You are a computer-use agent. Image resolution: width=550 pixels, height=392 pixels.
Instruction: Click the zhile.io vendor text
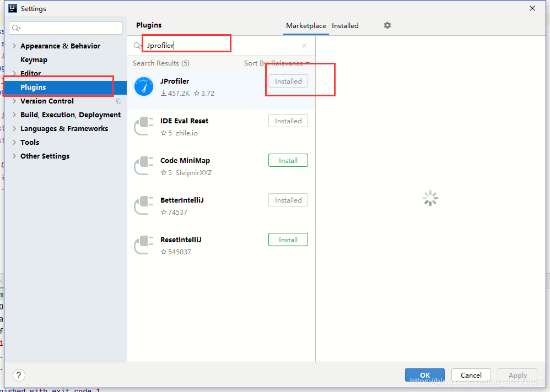coord(187,133)
